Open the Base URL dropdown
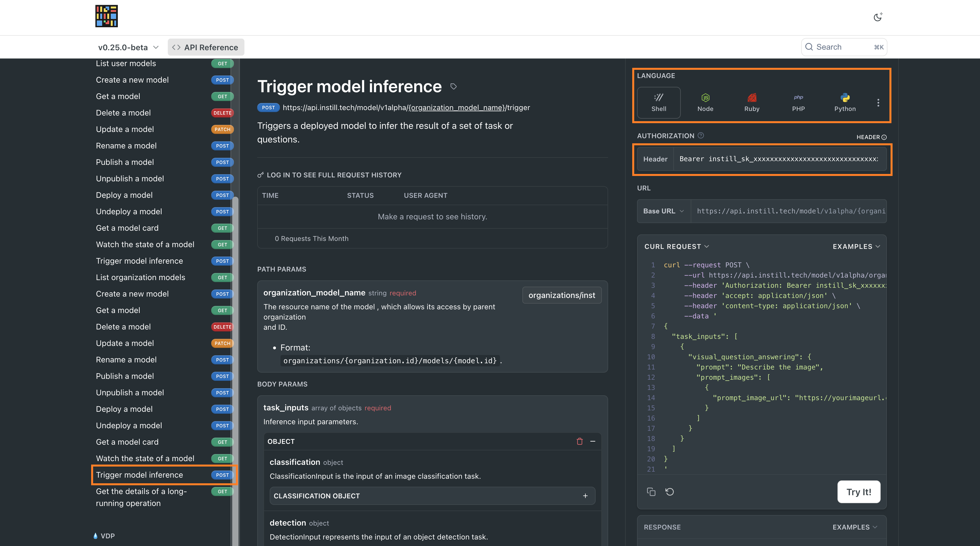 [663, 211]
